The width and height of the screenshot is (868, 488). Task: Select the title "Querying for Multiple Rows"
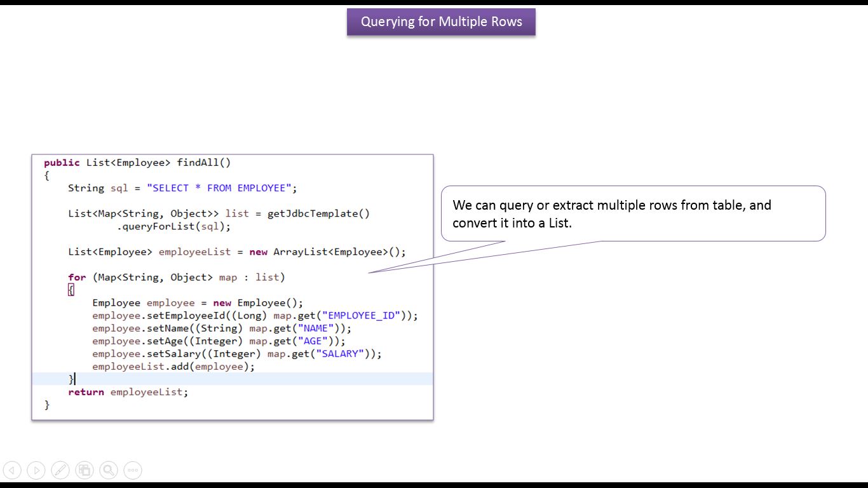(x=441, y=21)
